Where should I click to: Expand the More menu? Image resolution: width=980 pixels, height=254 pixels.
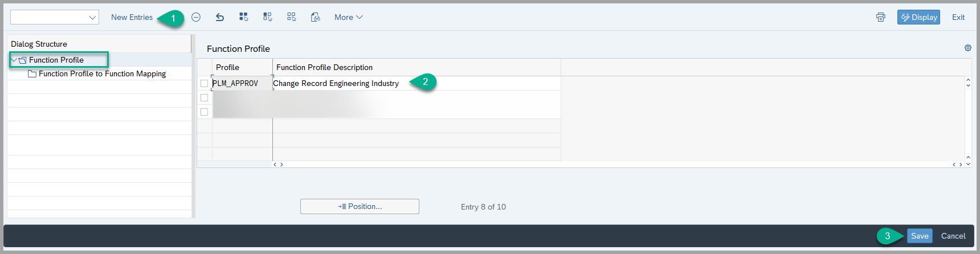coord(348,17)
